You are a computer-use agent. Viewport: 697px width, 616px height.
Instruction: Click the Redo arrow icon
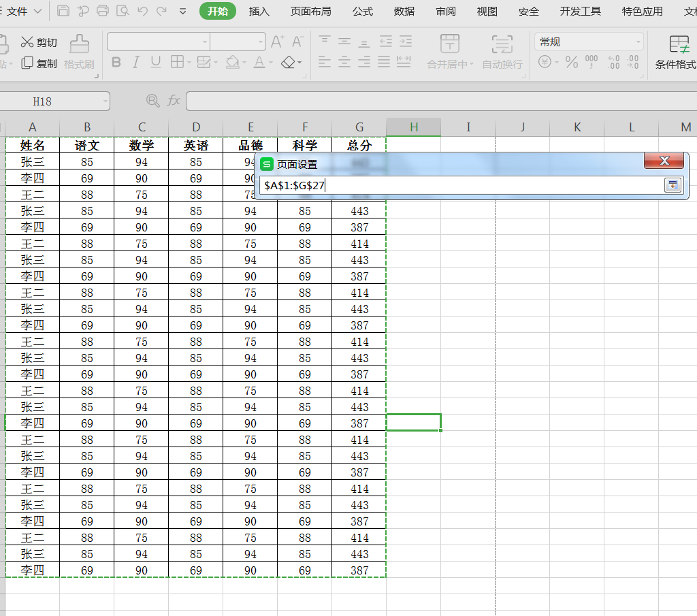162,11
